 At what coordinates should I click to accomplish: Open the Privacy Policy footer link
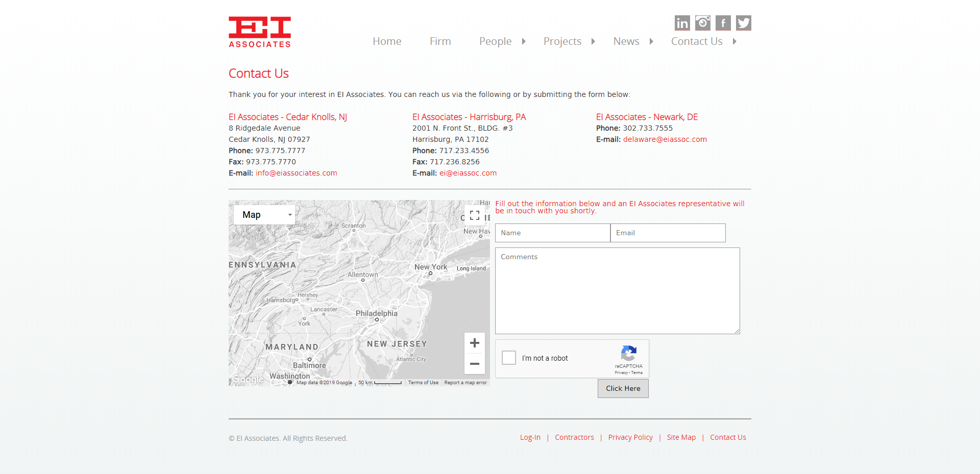pyautogui.click(x=630, y=437)
